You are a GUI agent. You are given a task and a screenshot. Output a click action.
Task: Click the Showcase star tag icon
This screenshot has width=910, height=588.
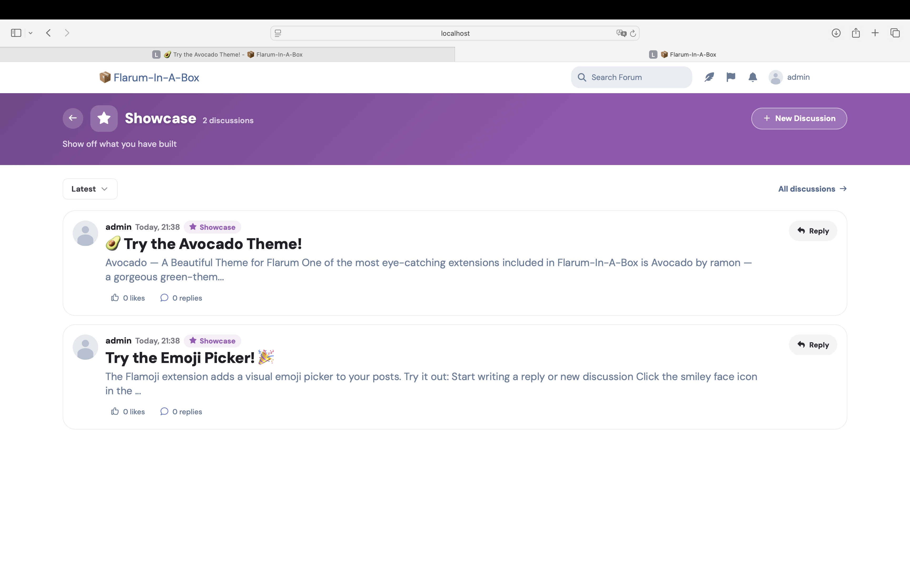point(104,118)
